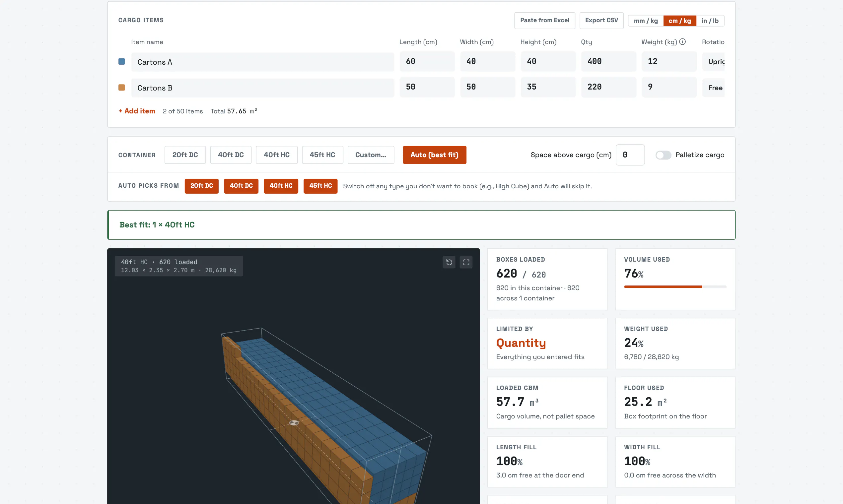Edit Cartons B height value 35

pos(548,87)
